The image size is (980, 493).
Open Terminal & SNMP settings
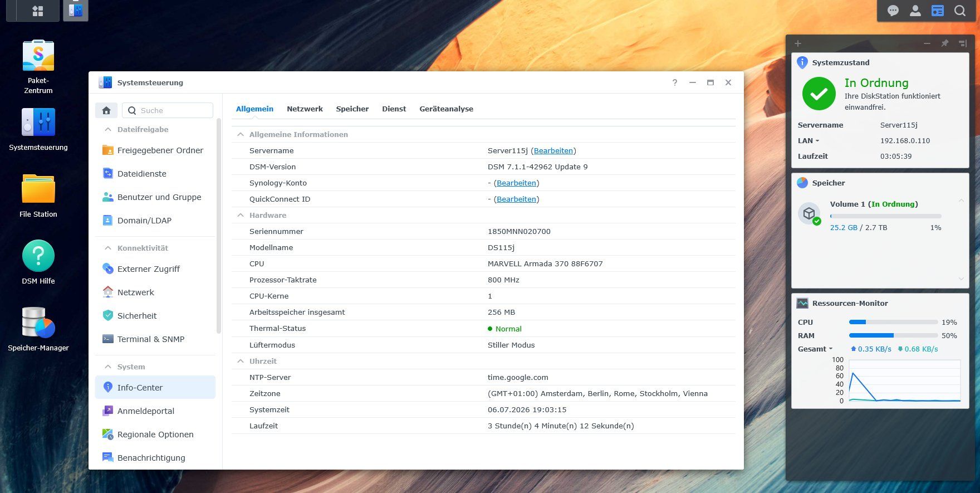155,339
